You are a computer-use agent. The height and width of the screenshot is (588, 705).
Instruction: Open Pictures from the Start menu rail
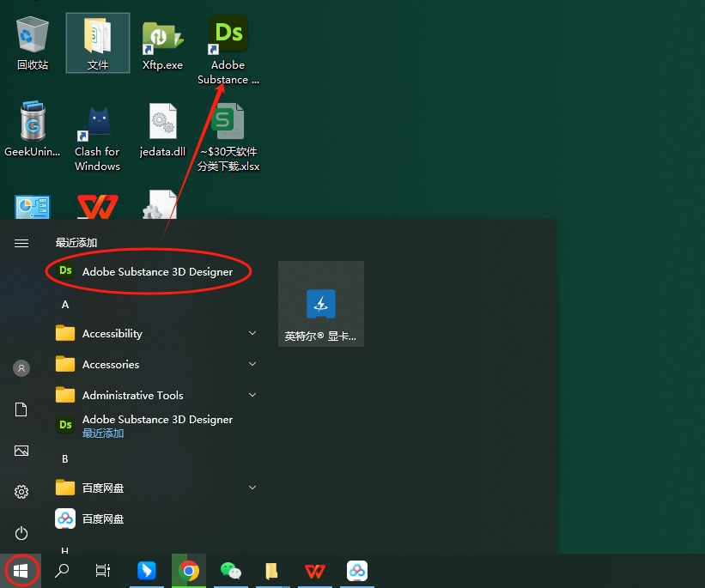click(21, 451)
